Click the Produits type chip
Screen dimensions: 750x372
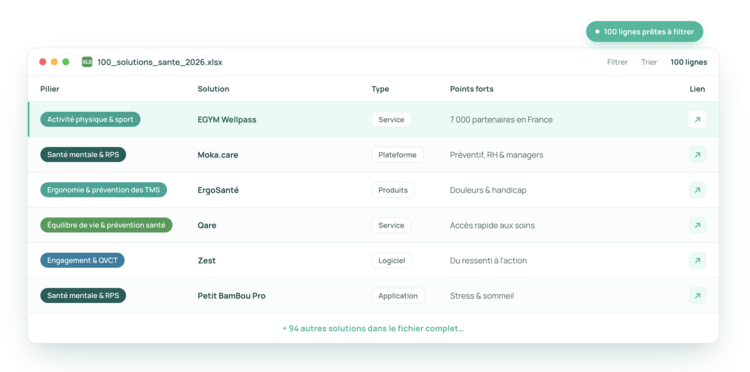[x=393, y=190]
